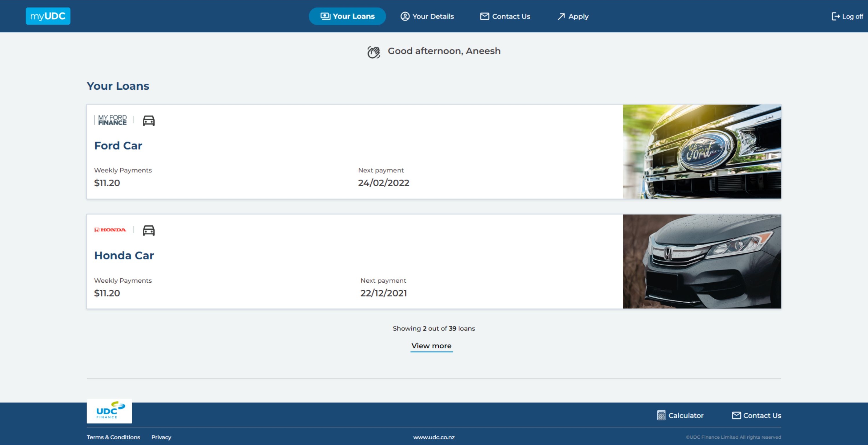
Task: Click the car icon on Ford loan
Action: (x=149, y=120)
